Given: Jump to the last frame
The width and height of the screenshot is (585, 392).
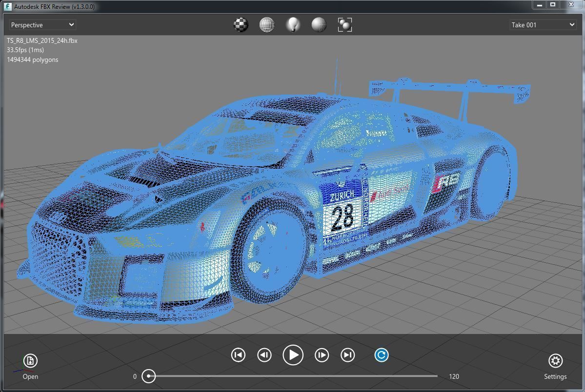Looking at the screenshot, I should click(348, 355).
